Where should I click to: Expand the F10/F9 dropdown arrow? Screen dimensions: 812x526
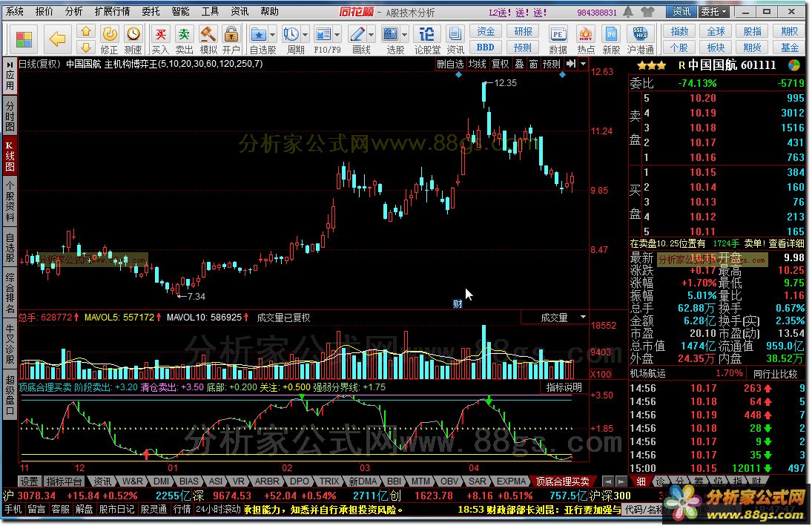pos(337,35)
